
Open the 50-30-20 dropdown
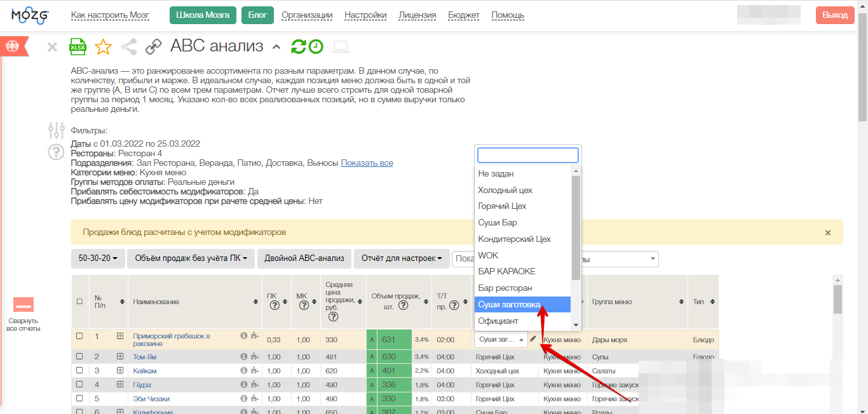98,258
